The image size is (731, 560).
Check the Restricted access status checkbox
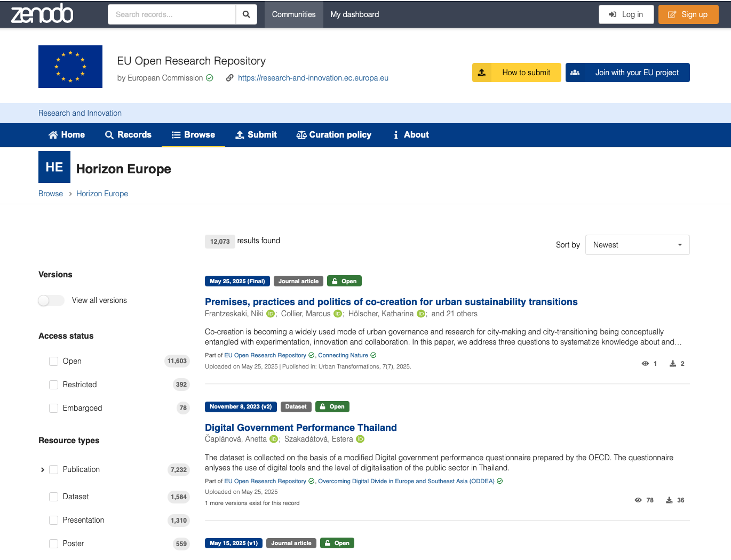click(53, 385)
